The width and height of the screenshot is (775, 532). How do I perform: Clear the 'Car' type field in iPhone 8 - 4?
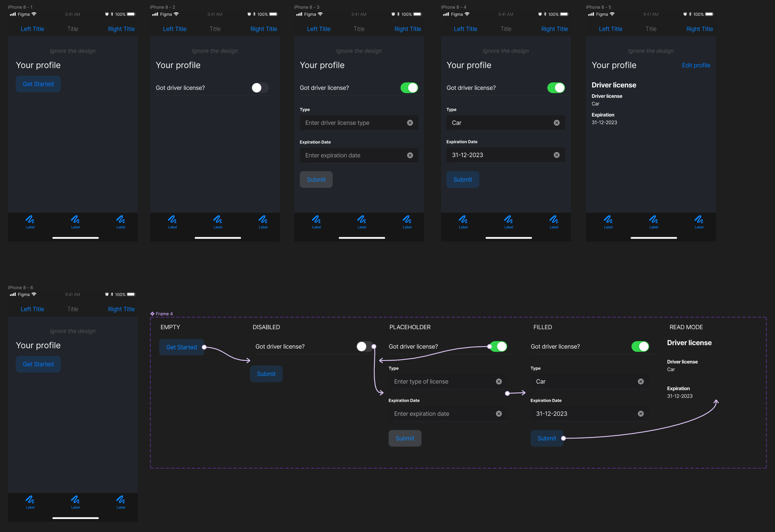click(557, 123)
